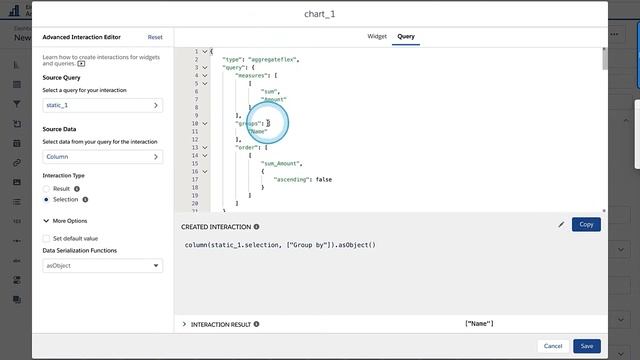Fold the order block at line 13
The height and width of the screenshot is (360, 640).
coord(205,148)
